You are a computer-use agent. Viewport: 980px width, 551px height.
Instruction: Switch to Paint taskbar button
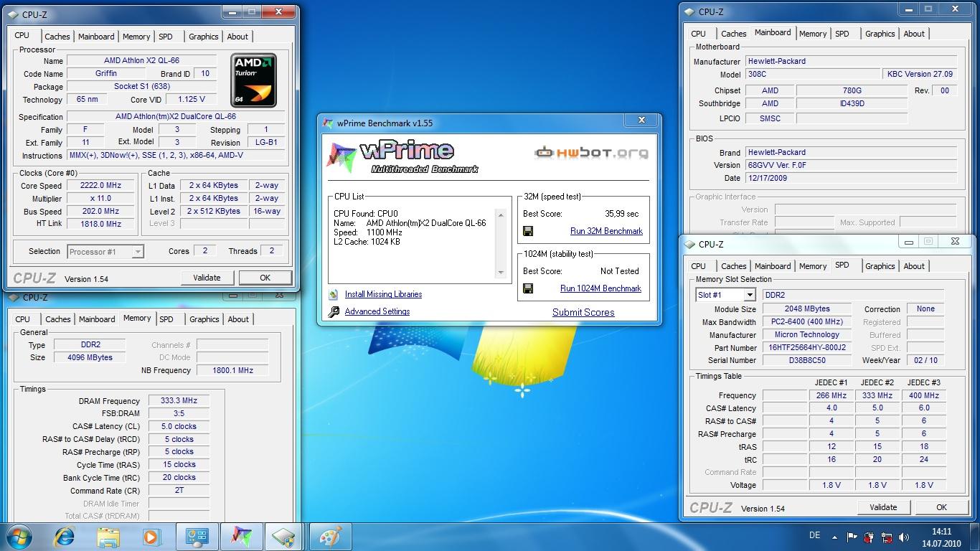330,537
